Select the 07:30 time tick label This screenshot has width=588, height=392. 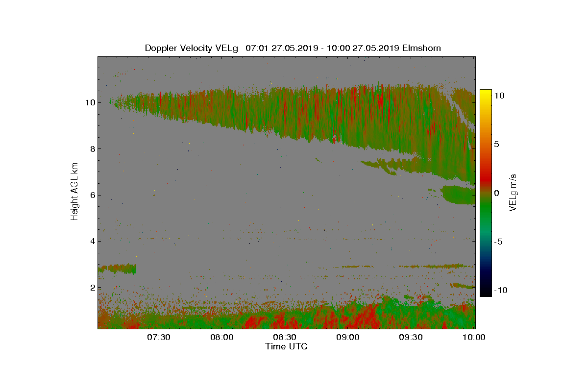point(159,337)
